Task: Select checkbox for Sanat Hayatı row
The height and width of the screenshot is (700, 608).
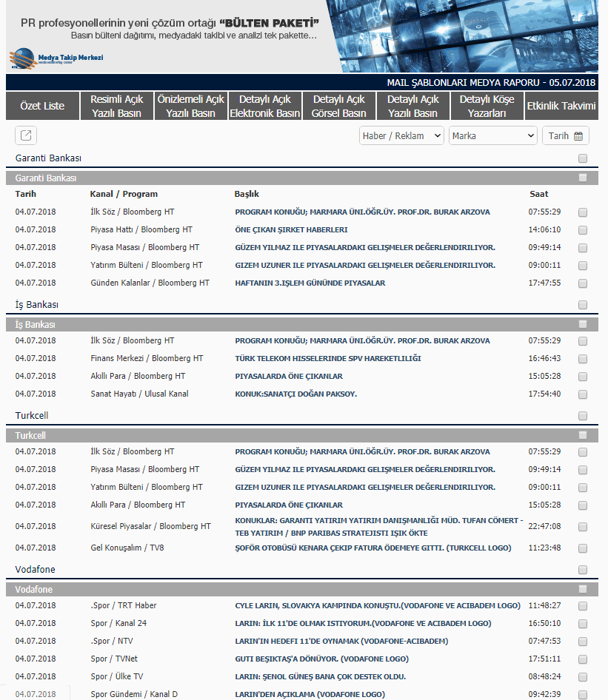Action: (x=583, y=394)
